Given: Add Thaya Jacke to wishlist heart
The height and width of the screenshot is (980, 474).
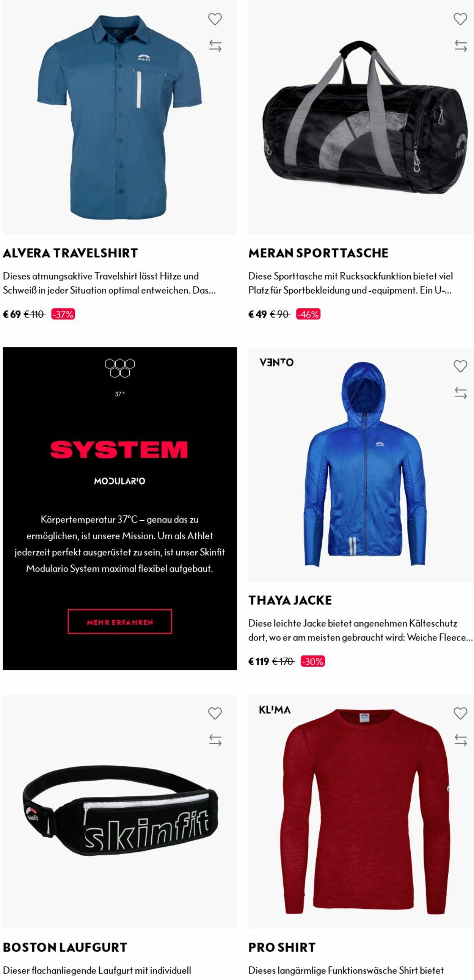Looking at the screenshot, I should [x=460, y=366].
